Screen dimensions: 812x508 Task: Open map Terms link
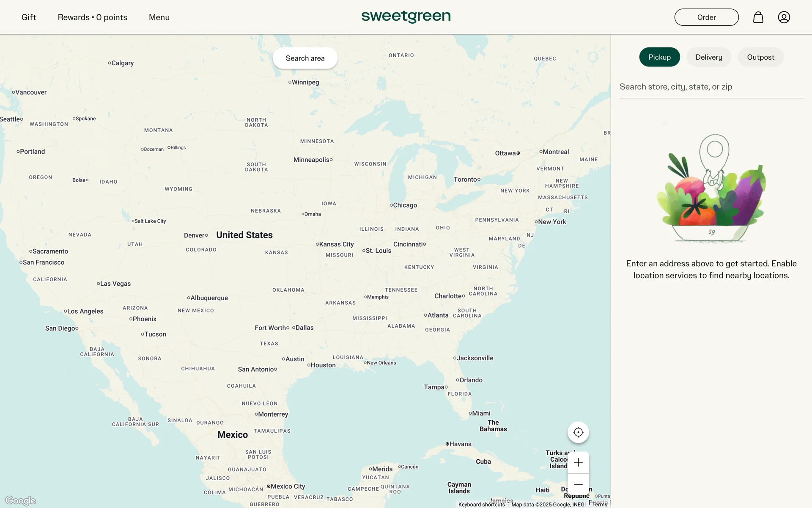tap(599, 504)
